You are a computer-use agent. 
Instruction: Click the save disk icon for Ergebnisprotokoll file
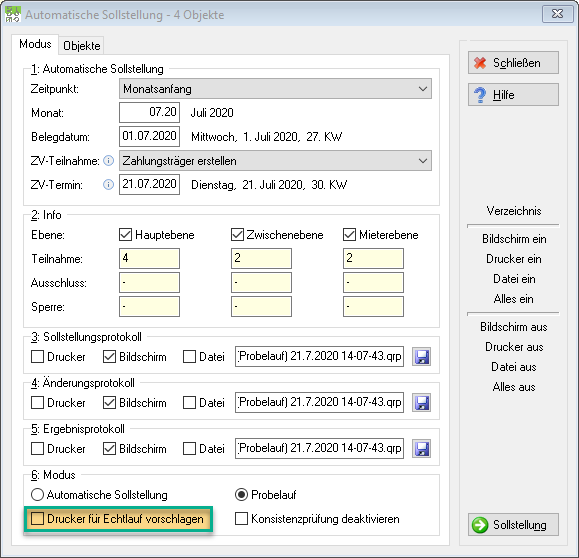421,449
